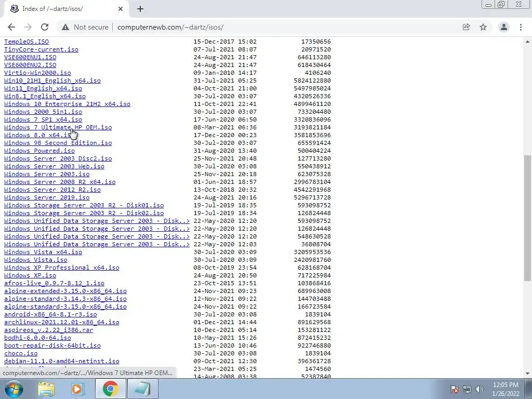The width and height of the screenshot is (532, 399).
Task: Download Windows 7 SP1 x64.iso
Action: tap(43, 120)
